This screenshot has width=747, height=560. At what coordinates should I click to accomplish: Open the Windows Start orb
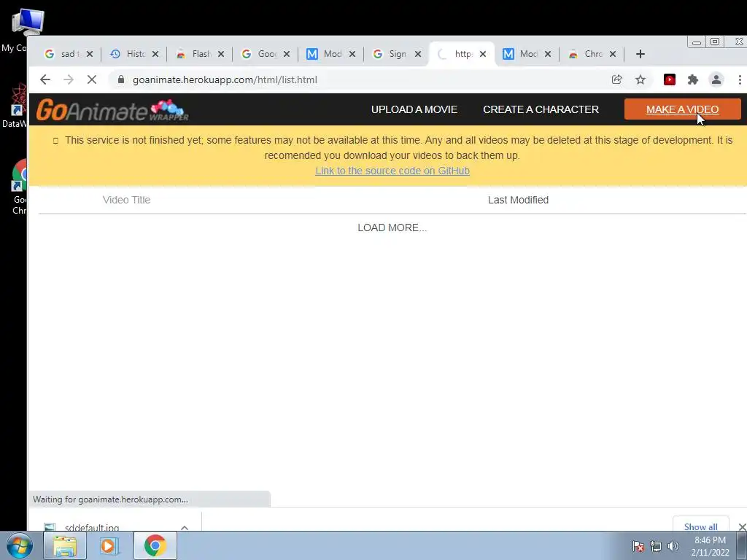(x=20, y=545)
